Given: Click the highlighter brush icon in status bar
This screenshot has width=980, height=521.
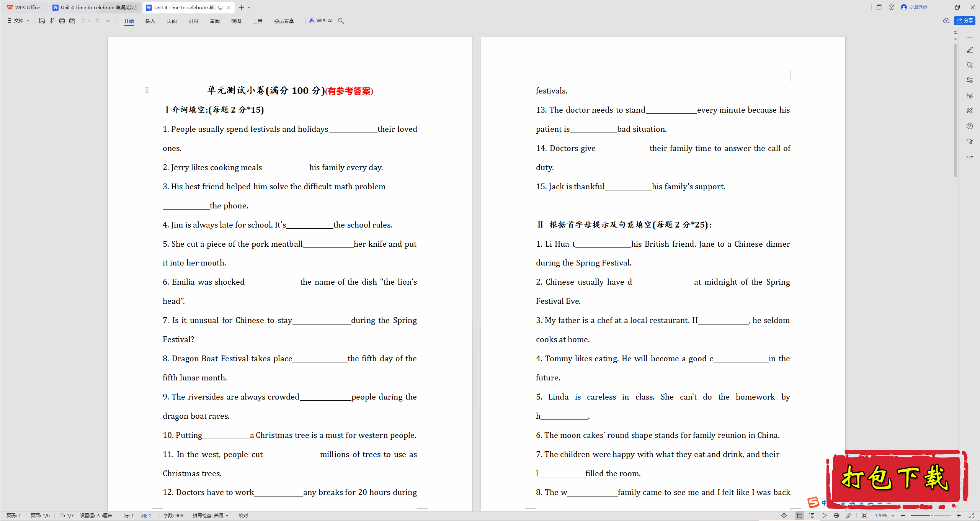Looking at the screenshot, I should [x=849, y=516].
